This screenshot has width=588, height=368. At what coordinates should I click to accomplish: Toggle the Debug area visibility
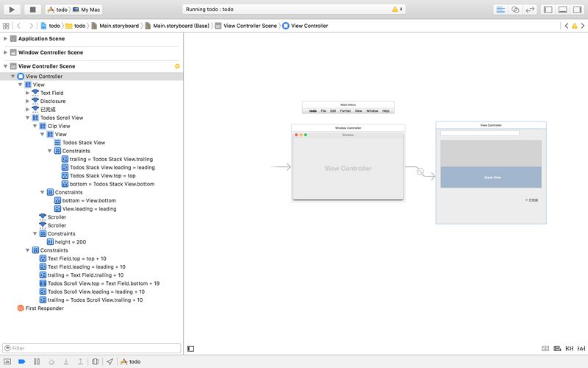point(562,10)
